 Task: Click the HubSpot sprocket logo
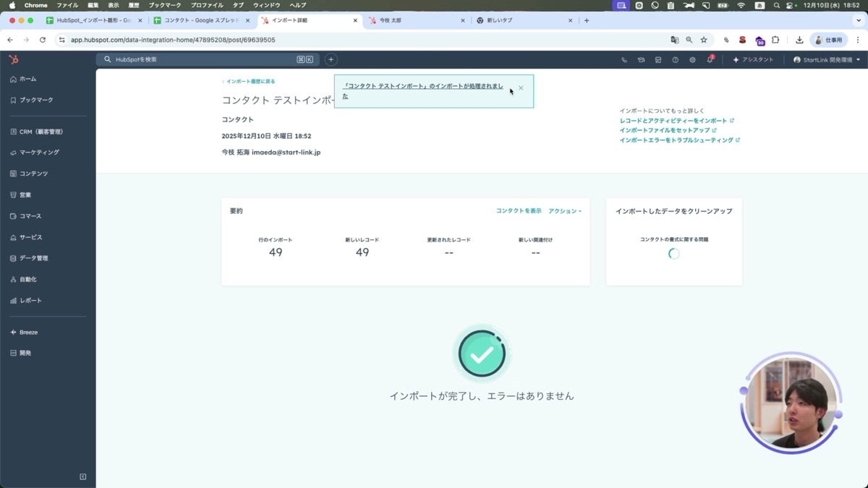pos(13,59)
